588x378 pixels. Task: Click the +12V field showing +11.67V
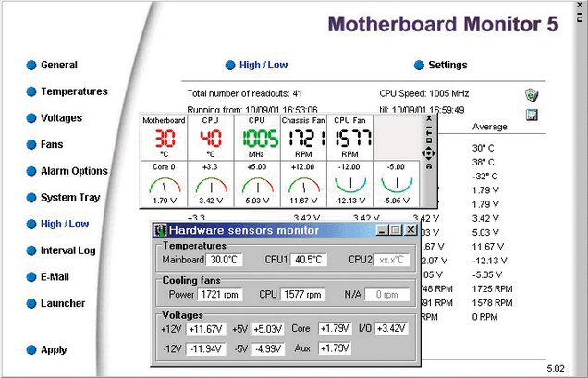[x=206, y=329]
